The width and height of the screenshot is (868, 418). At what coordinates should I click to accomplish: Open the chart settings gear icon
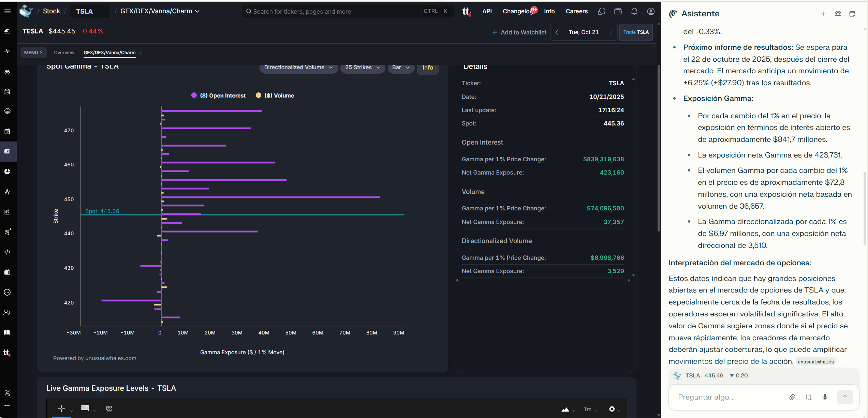[612, 409]
